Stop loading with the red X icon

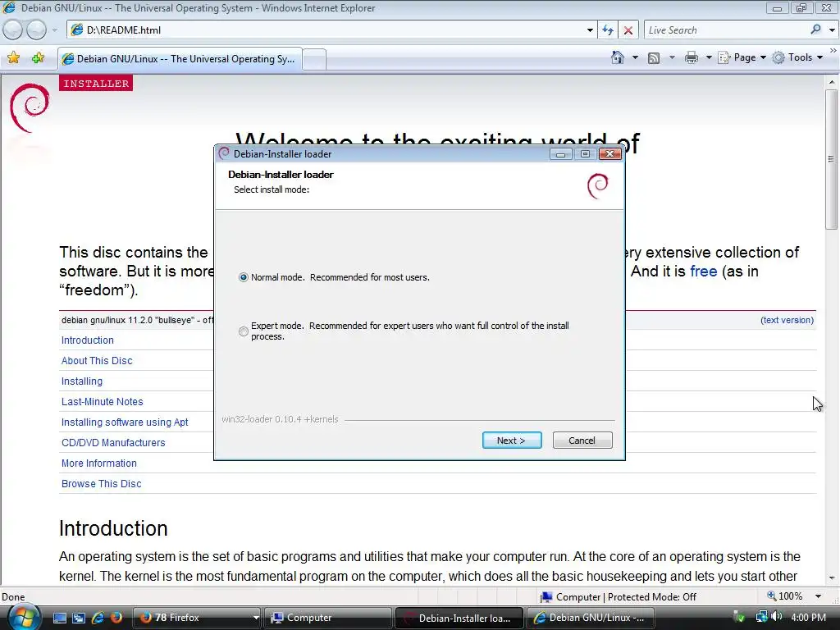click(x=628, y=30)
